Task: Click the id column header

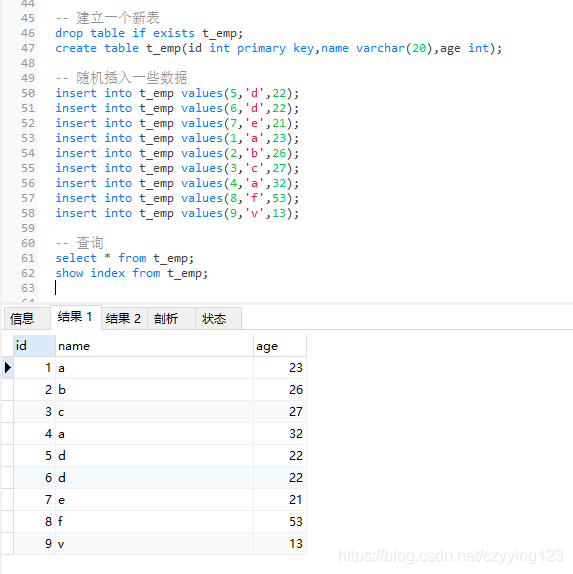Action: click(34, 346)
